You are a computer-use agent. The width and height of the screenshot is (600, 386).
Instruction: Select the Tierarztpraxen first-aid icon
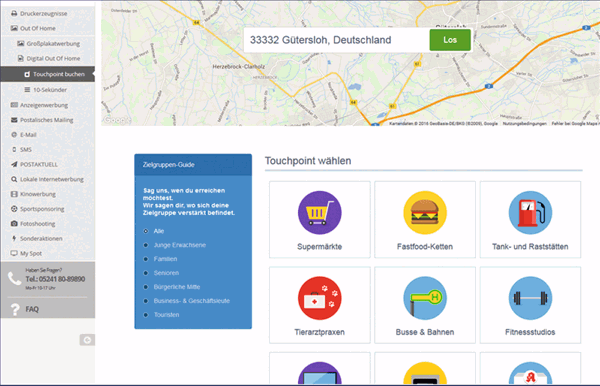(x=320, y=298)
